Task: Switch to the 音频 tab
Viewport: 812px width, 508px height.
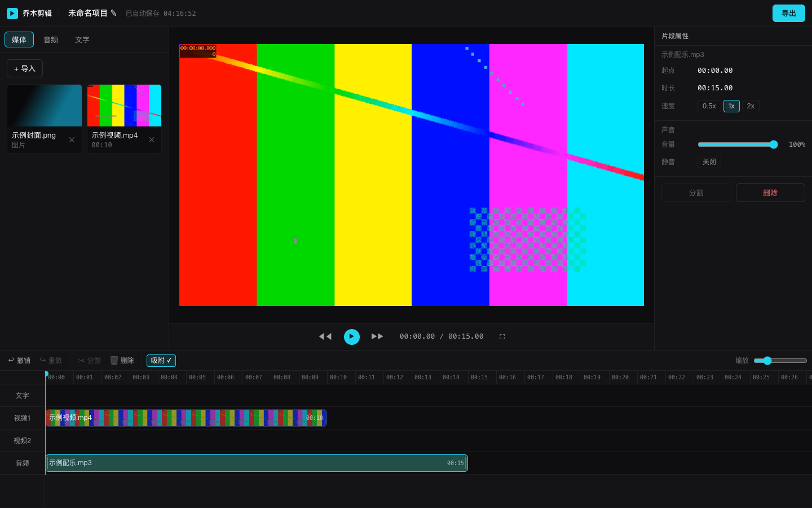Action: [x=51, y=40]
